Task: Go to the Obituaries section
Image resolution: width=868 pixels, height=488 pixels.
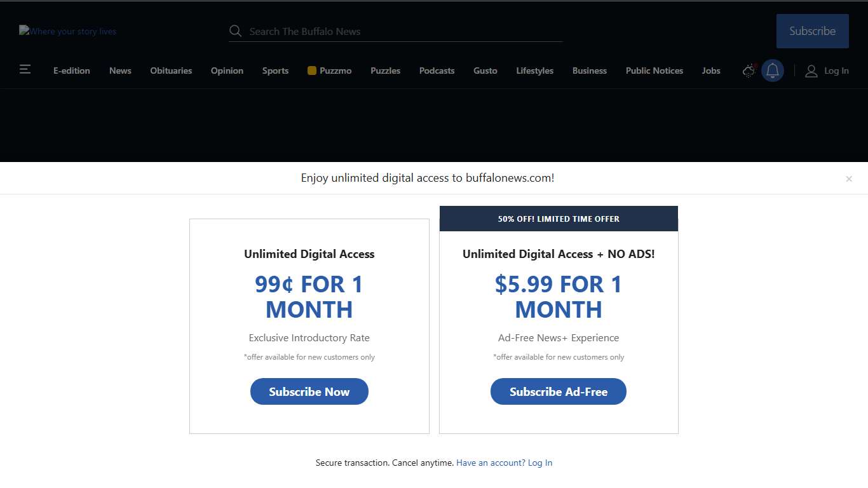Action: click(171, 71)
